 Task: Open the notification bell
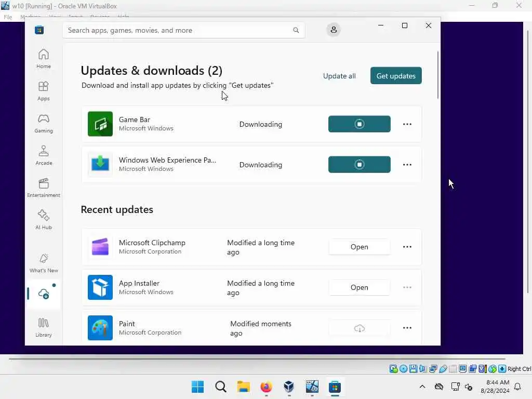click(x=518, y=387)
